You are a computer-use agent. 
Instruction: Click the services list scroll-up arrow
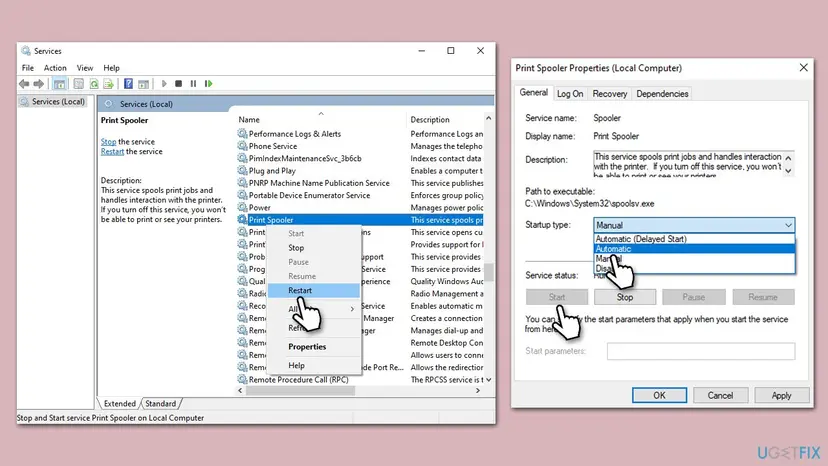pyautogui.click(x=488, y=118)
